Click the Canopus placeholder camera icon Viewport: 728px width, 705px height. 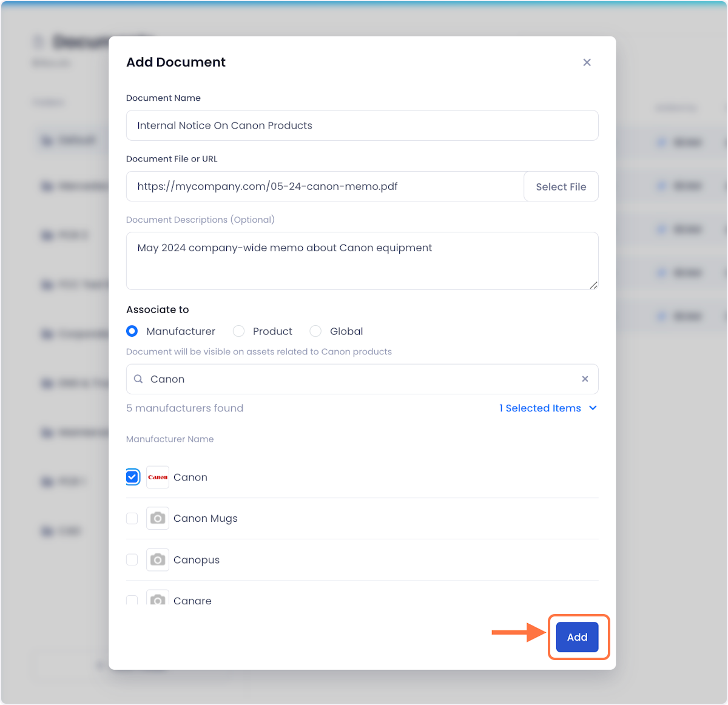coord(158,559)
